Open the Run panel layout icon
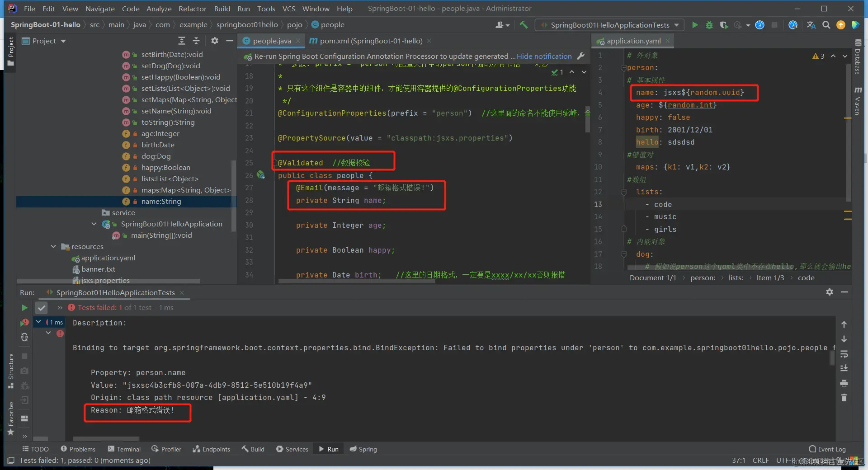 [x=24, y=418]
